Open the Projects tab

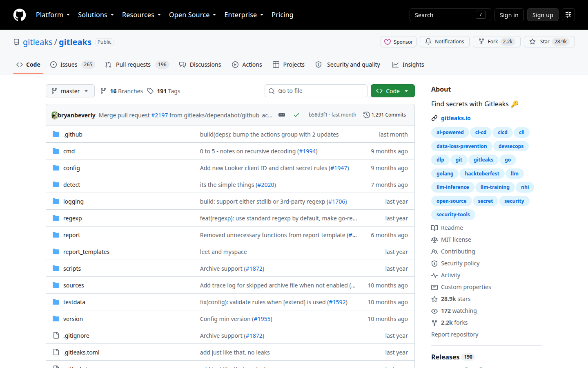pos(289,65)
